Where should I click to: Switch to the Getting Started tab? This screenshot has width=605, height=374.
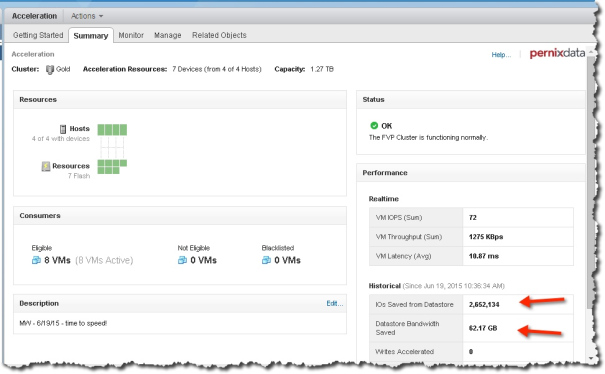(38, 35)
